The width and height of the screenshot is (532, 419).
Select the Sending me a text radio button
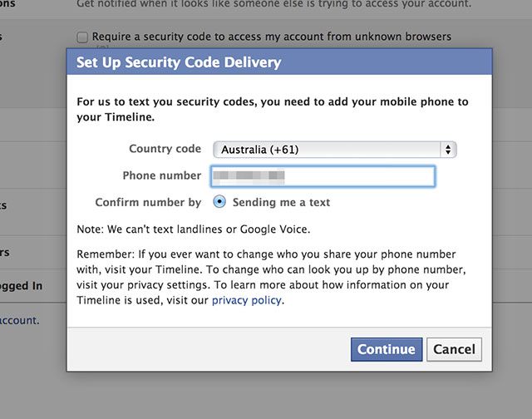[x=219, y=201]
